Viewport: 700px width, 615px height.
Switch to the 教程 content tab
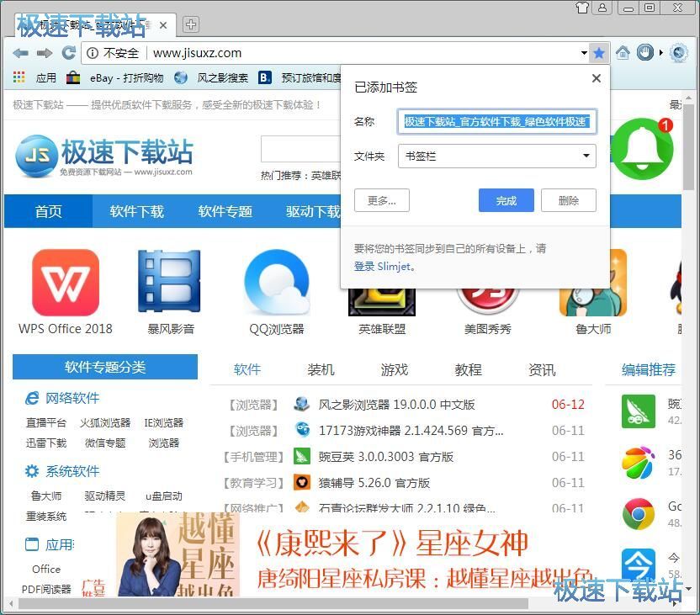(x=468, y=369)
